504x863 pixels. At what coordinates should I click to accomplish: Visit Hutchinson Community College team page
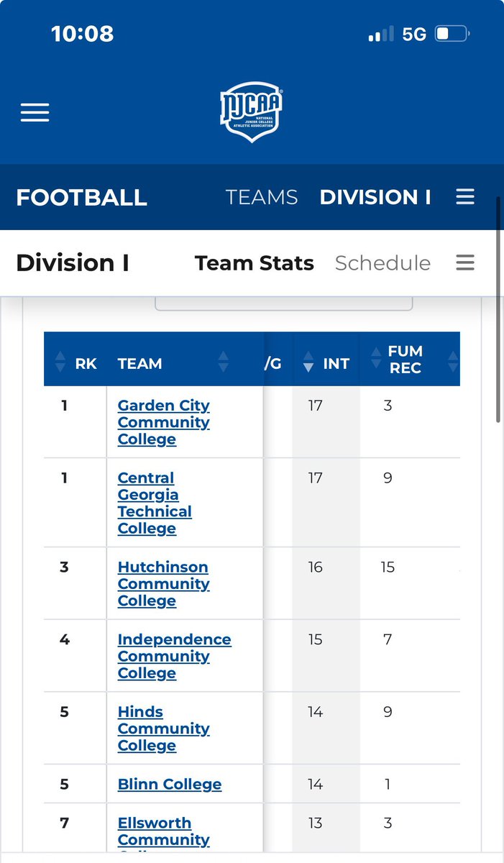pyautogui.click(x=163, y=583)
